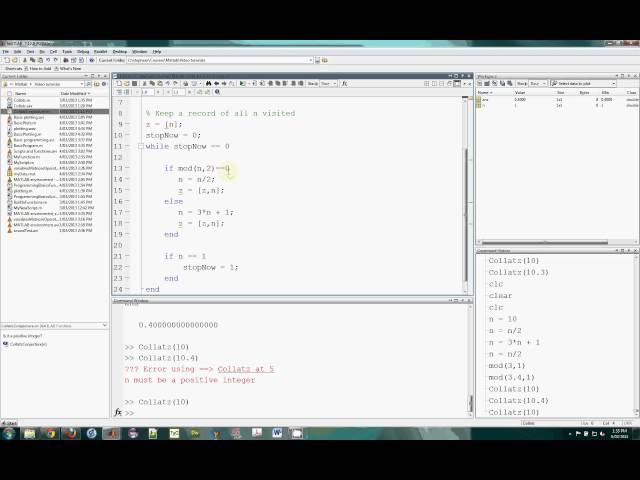Open the Debug menu

[83, 52]
